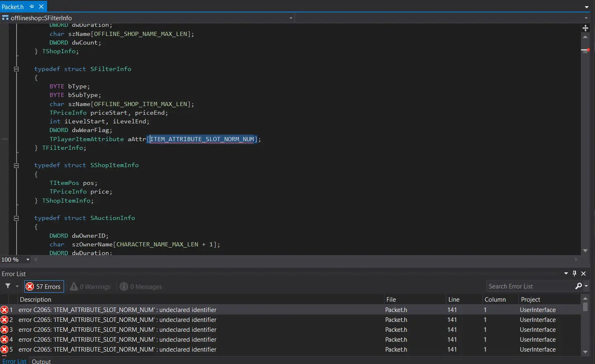Close the Error List panel
Image resolution: width=595 pixels, height=364 pixels.
pos(583,274)
